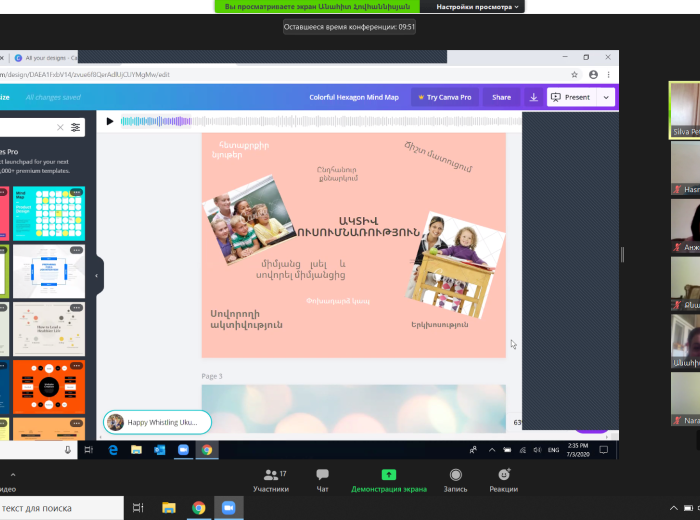Select the Երկխոսություն text on slide
700x520 pixels.
click(440, 324)
